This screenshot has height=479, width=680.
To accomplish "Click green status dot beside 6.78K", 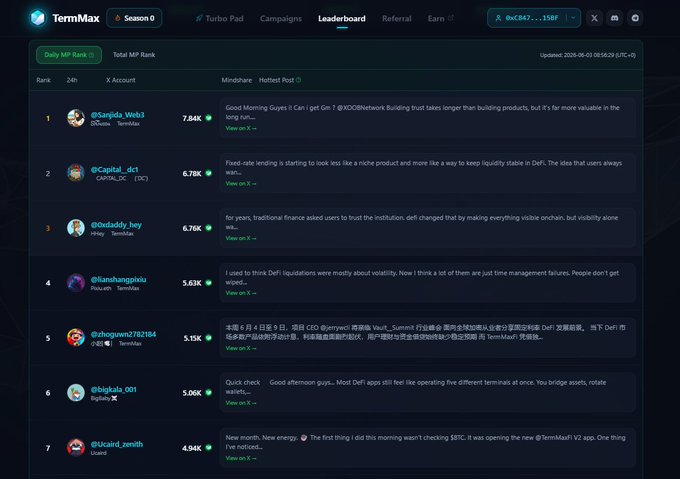I will coord(209,173).
